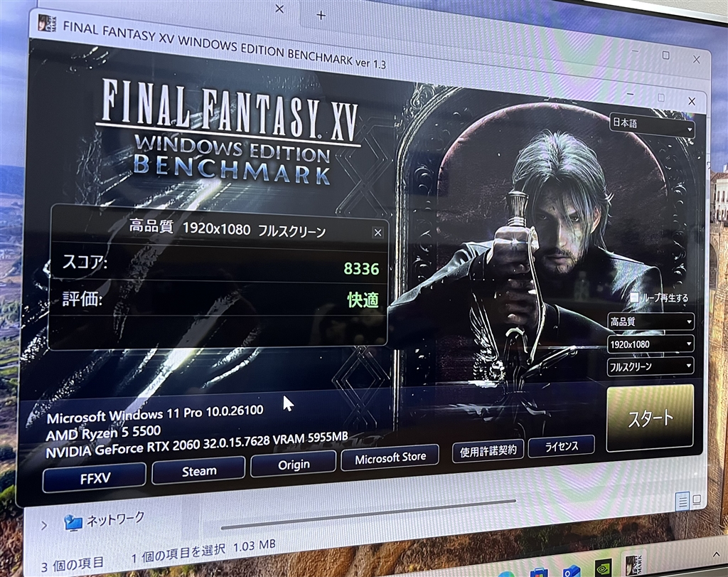Image resolution: width=728 pixels, height=577 pixels.
Task: Open a new tab in Explorer window
Action: (321, 16)
